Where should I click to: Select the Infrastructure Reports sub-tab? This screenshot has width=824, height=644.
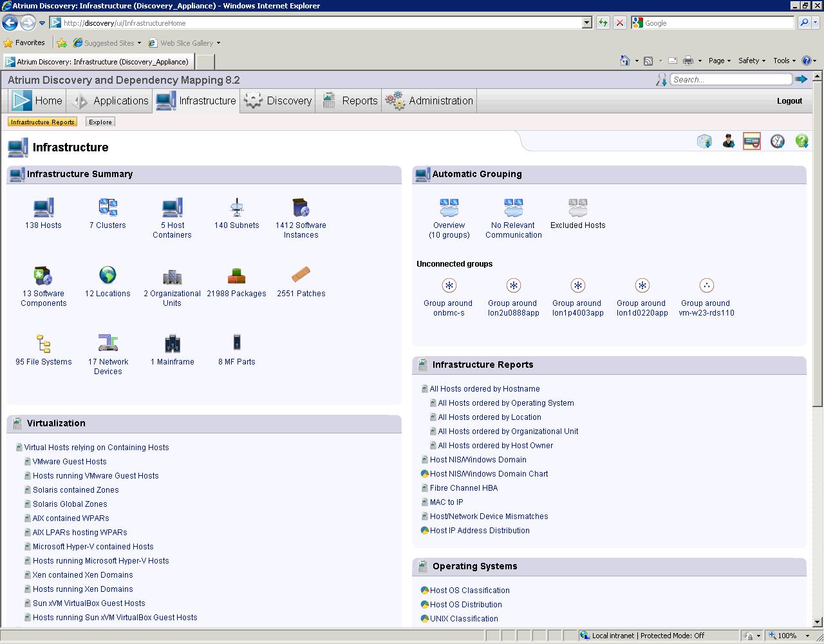click(x=42, y=122)
